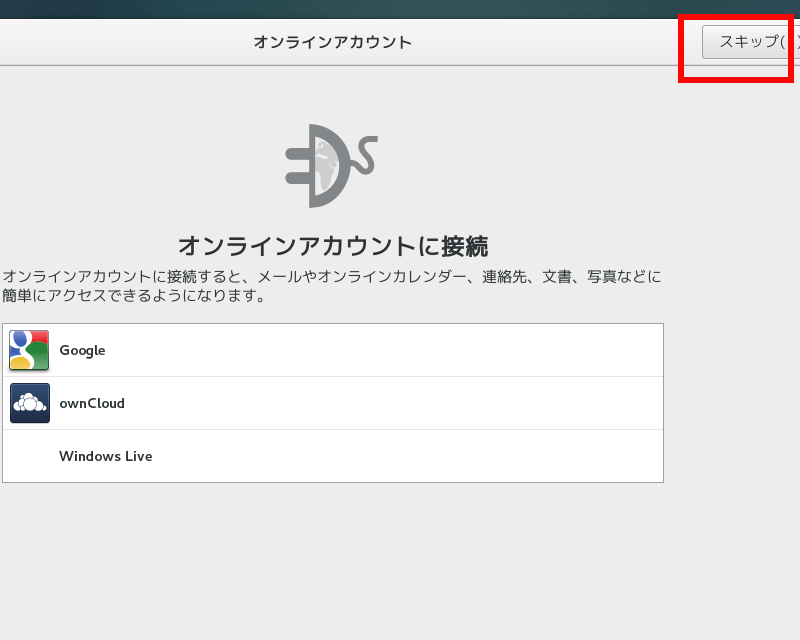Select the ownCloud text label
The width and height of the screenshot is (800, 640).
click(x=92, y=404)
